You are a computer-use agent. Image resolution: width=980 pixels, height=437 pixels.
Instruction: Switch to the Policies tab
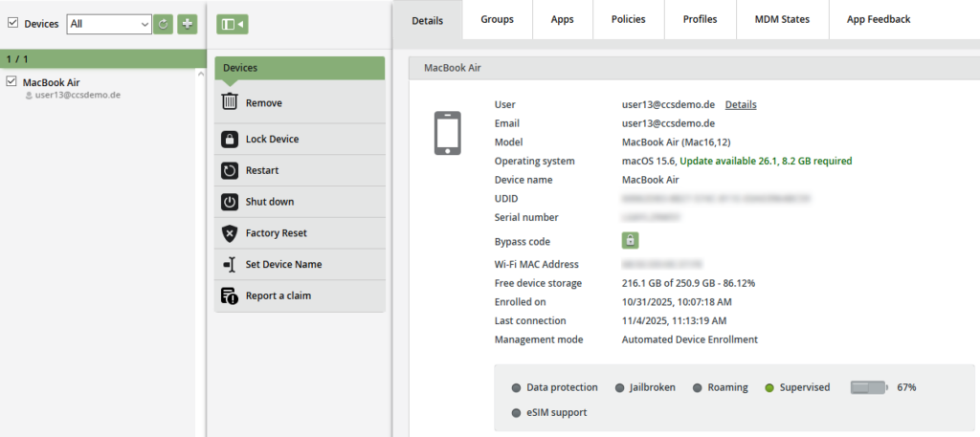628,19
